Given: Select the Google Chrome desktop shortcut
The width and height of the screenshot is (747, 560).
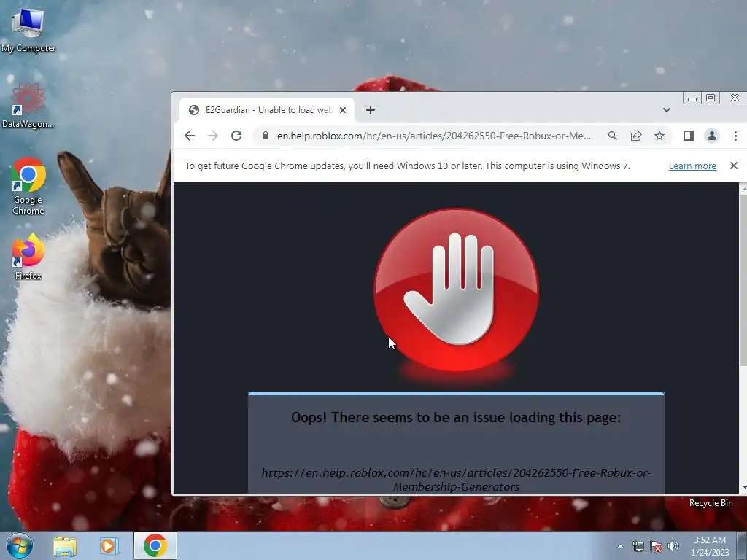Looking at the screenshot, I should point(28,186).
